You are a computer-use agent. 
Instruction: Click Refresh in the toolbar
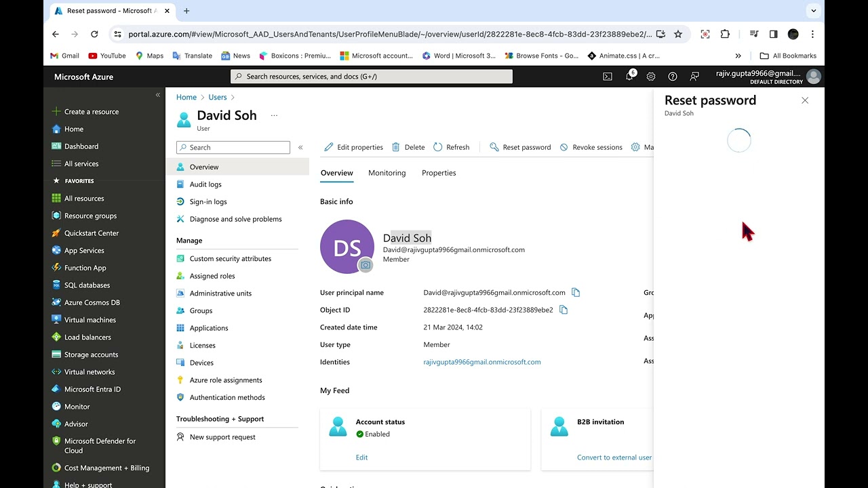click(452, 147)
